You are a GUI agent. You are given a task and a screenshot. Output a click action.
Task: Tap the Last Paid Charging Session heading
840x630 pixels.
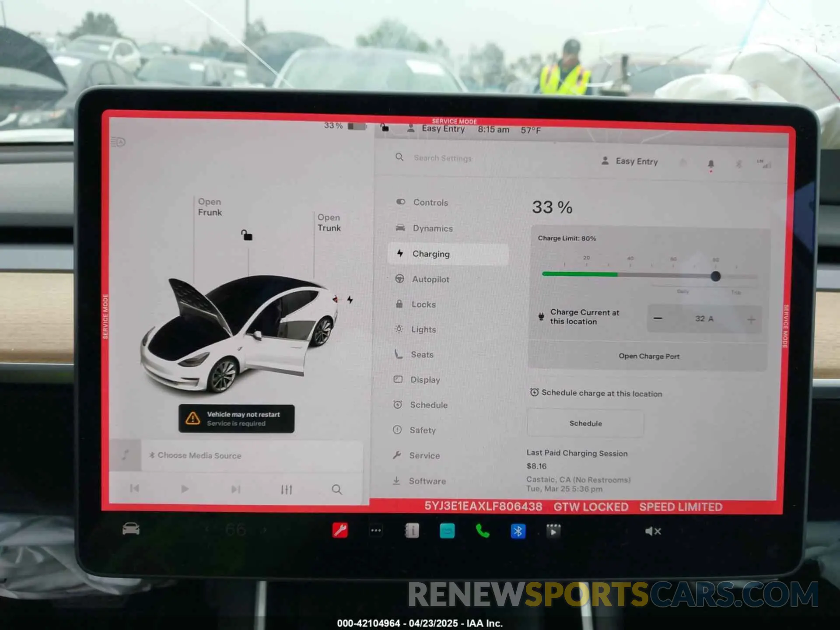point(577,453)
